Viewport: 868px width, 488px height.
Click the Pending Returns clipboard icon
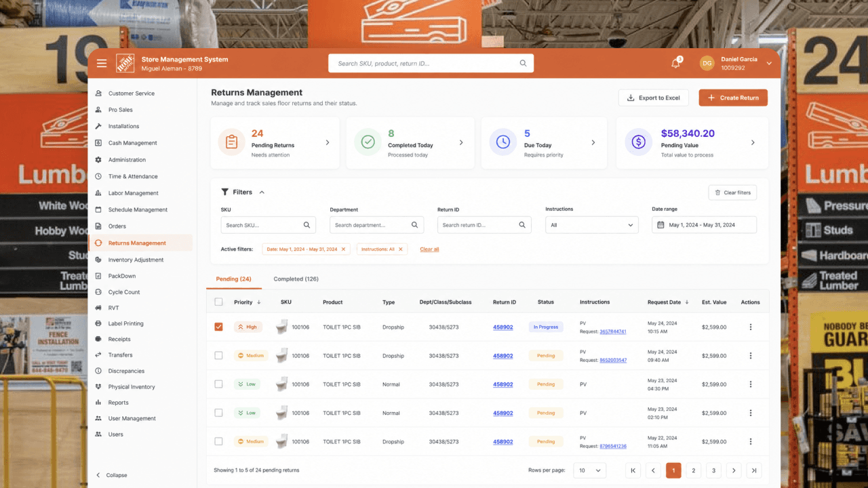click(x=231, y=142)
